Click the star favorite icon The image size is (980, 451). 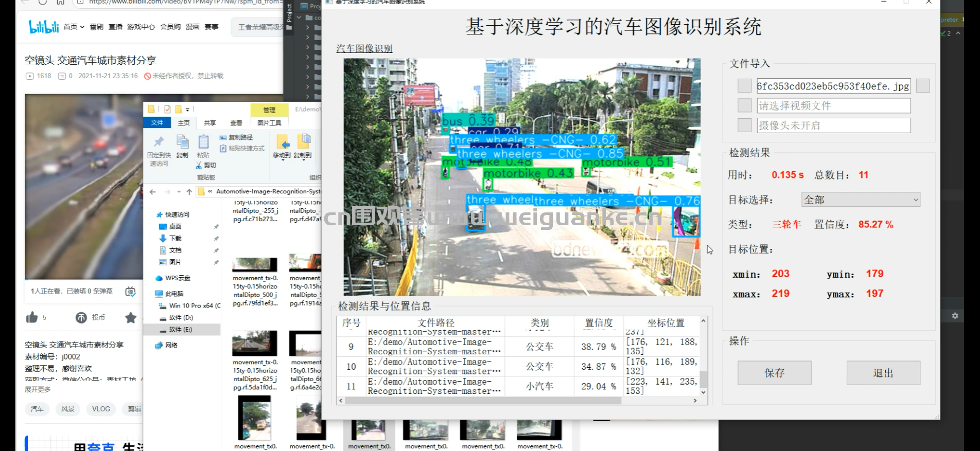pos(131,317)
